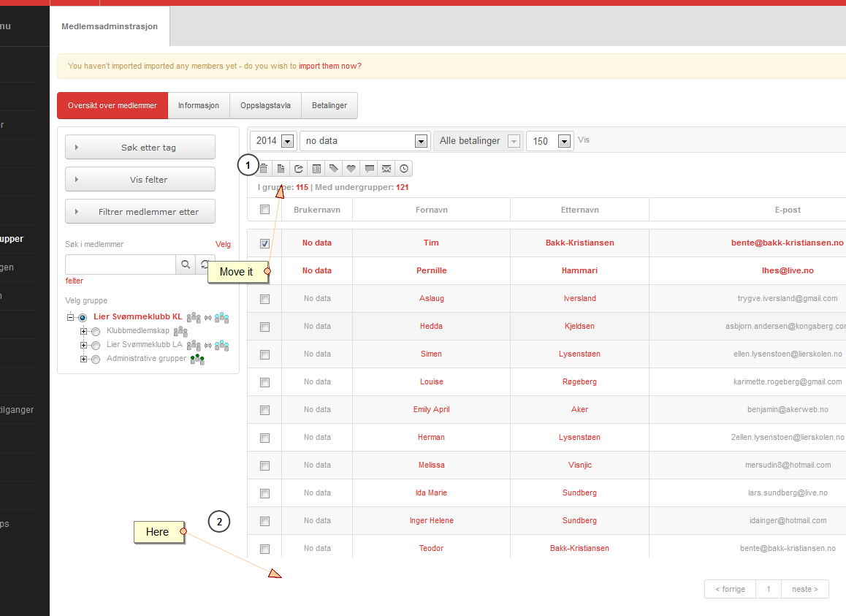This screenshot has width=846, height=616.
Task: Click the speech bubble message icon
Action: tap(369, 169)
